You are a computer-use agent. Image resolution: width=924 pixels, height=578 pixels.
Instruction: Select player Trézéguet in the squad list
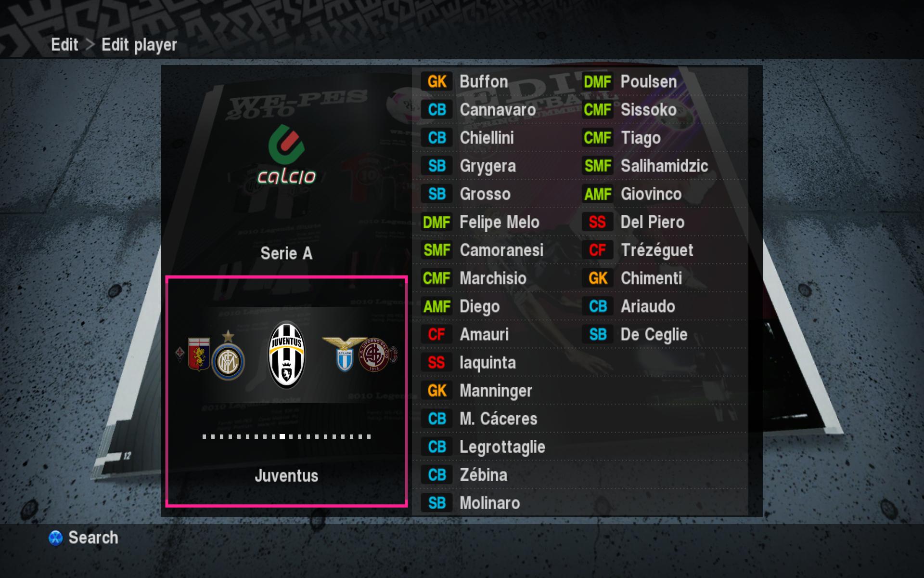[657, 250]
